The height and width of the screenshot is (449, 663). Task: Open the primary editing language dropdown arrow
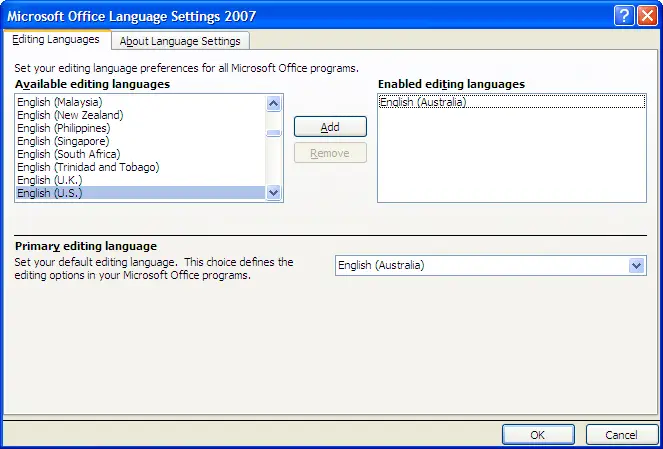coord(636,266)
